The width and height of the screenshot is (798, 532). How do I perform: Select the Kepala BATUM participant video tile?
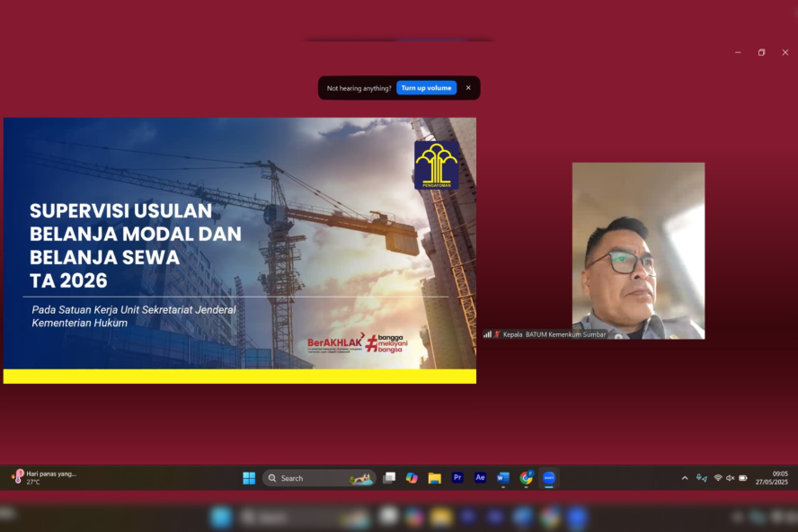pos(638,250)
